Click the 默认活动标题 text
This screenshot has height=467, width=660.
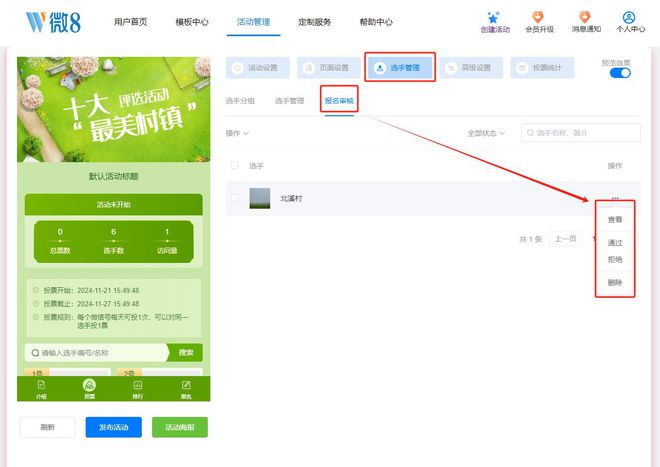pos(114,176)
